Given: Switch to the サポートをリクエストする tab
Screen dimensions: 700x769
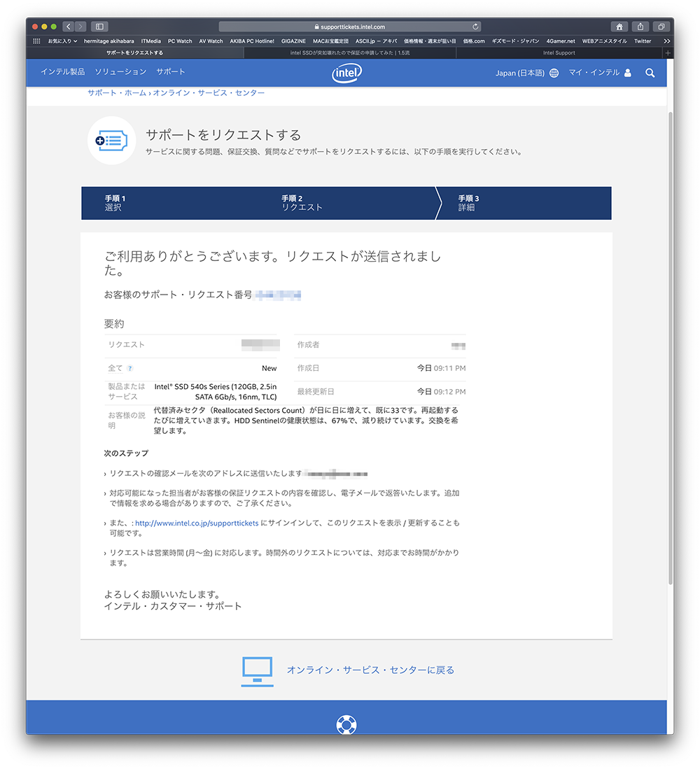Looking at the screenshot, I should pyautogui.click(x=135, y=53).
